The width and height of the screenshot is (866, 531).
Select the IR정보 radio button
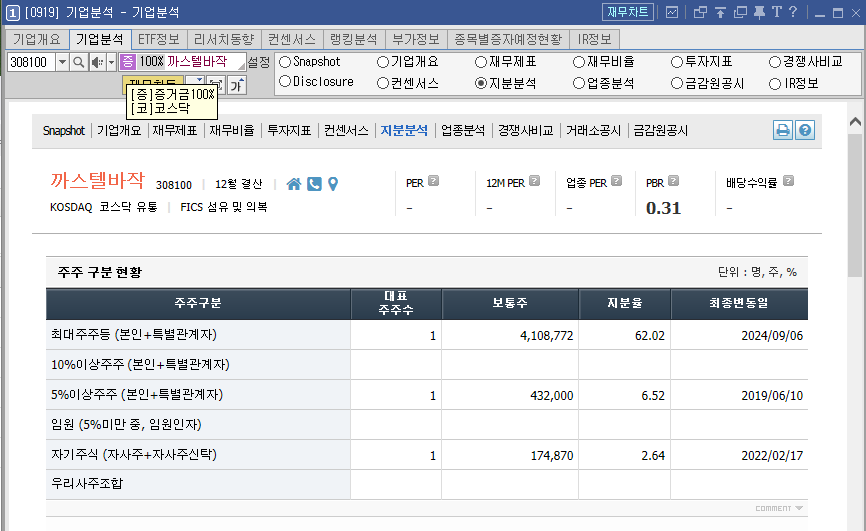[775, 84]
